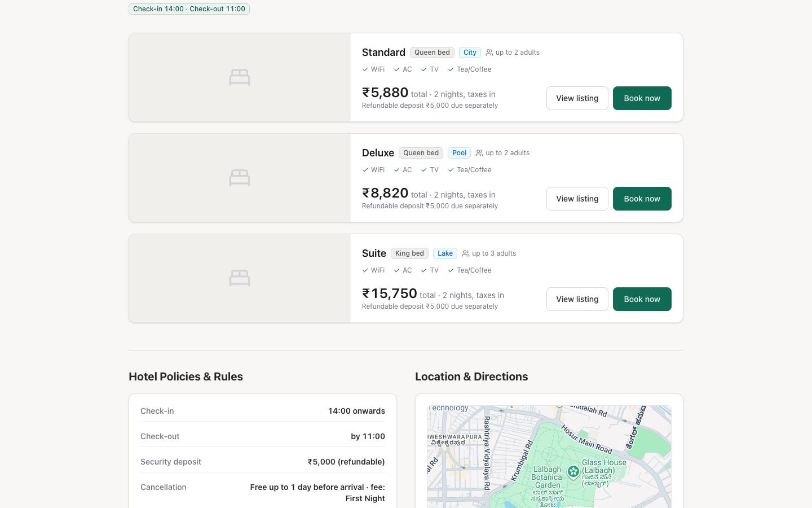This screenshot has height=508, width=812.
Task: Click the guests icon on the Deluxe card
Action: click(479, 153)
